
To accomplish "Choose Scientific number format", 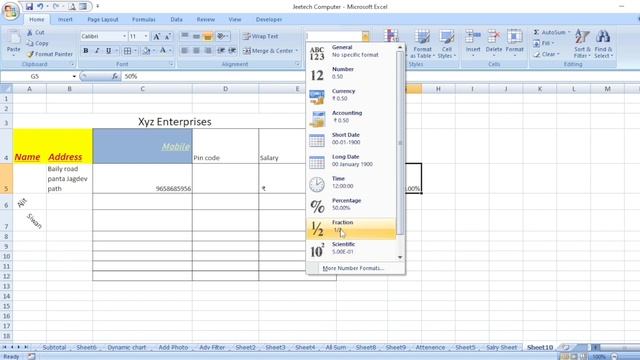I will 351,249.
